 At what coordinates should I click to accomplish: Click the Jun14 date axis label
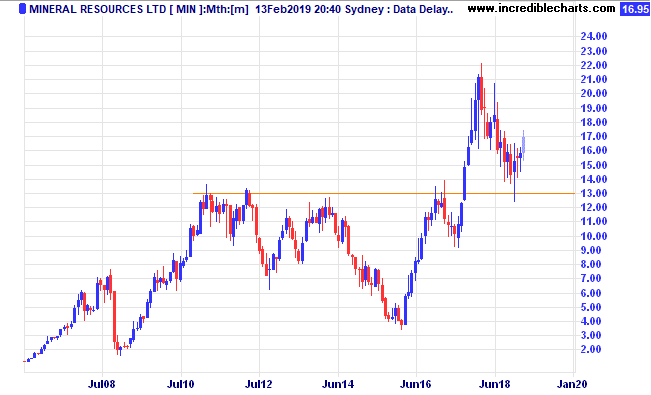[x=338, y=385]
